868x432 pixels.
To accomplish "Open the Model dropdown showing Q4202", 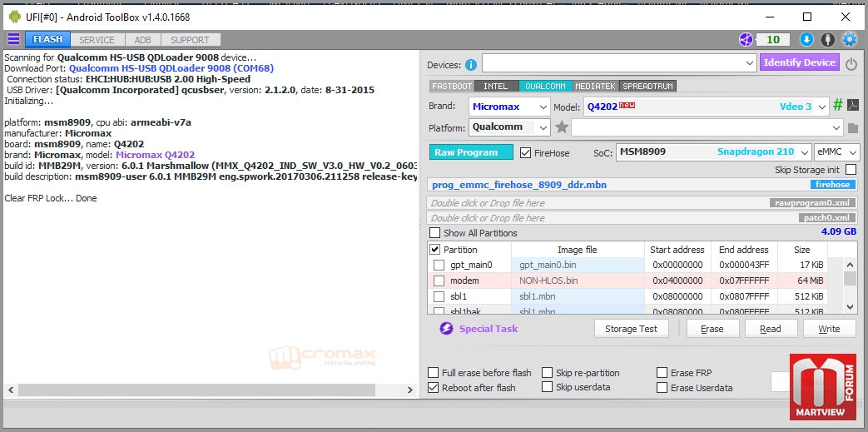I will point(706,107).
